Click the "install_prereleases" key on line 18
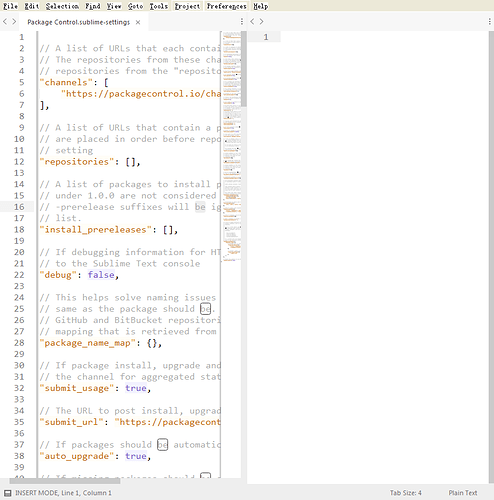Viewport: 494px width, 500px height. coord(96,230)
